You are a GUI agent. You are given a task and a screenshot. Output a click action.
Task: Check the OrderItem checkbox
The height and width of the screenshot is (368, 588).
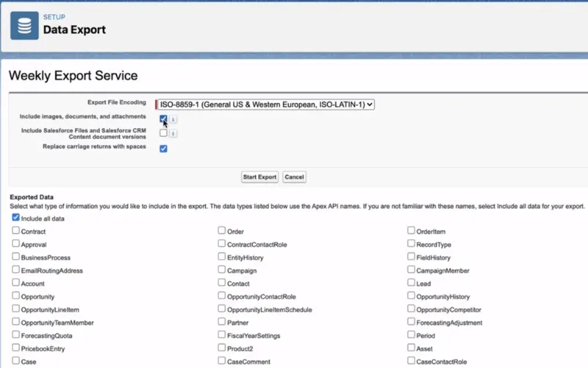(411, 230)
